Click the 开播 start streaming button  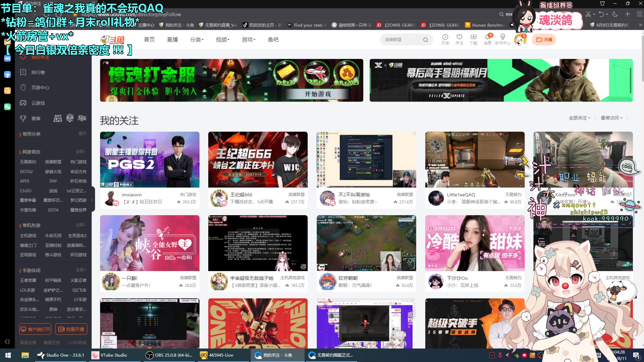click(x=544, y=40)
